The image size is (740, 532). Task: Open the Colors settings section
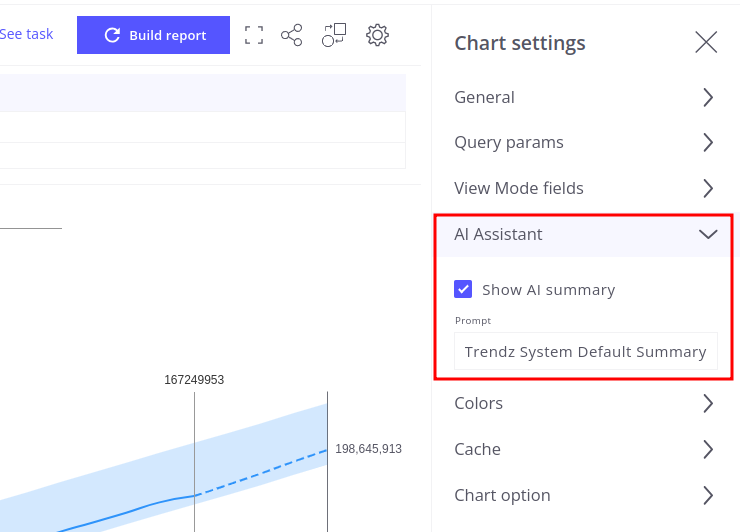pyautogui.click(x=585, y=403)
